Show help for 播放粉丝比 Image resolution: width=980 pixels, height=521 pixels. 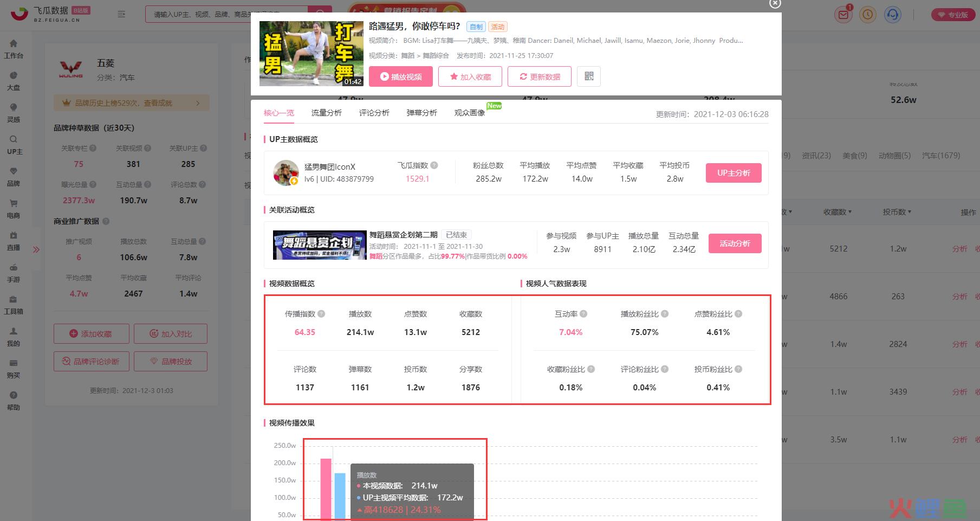[665, 314]
